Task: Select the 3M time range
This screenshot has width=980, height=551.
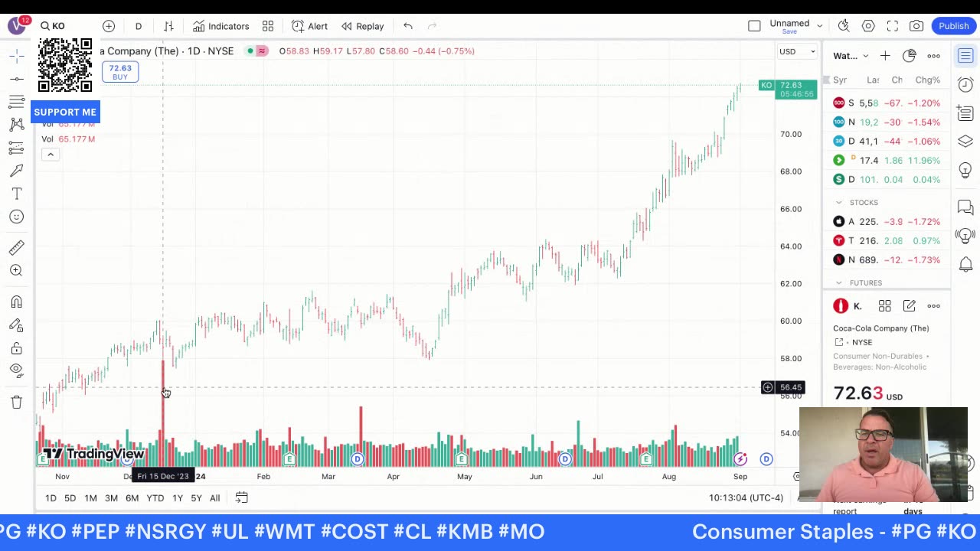Action: 111,498
